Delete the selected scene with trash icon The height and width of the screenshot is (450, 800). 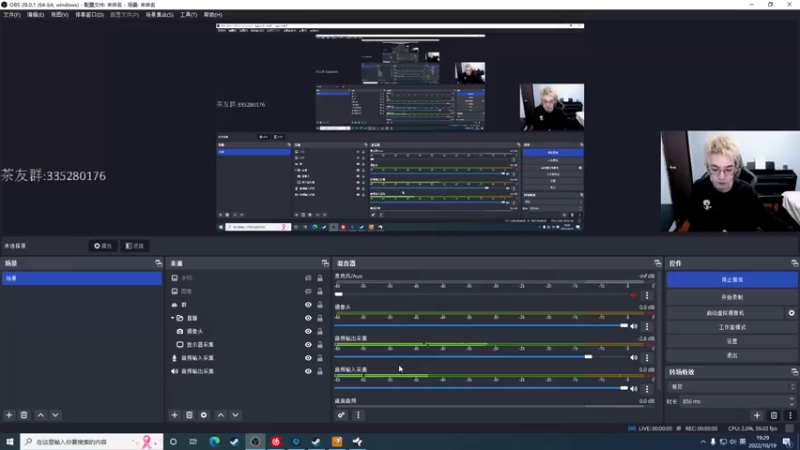click(x=24, y=415)
